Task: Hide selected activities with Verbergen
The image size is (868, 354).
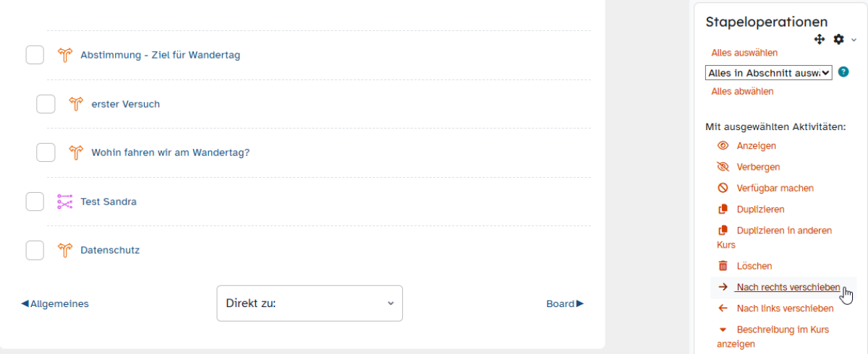Action: coord(757,167)
